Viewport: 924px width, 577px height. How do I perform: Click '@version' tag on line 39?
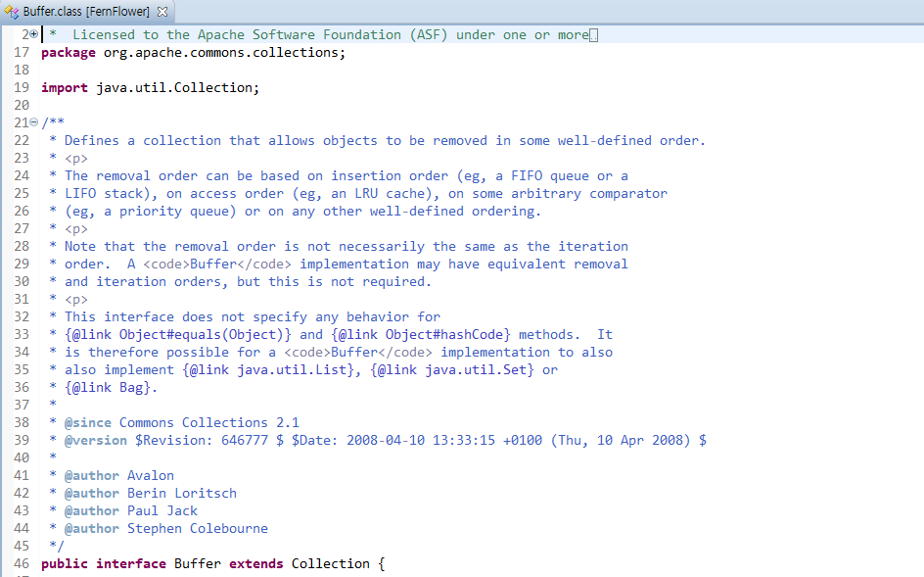tap(96, 441)
